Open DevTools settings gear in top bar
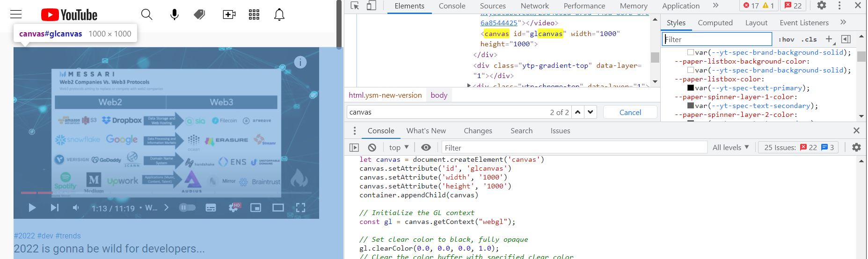868x259 pixels. click(822, 6)
